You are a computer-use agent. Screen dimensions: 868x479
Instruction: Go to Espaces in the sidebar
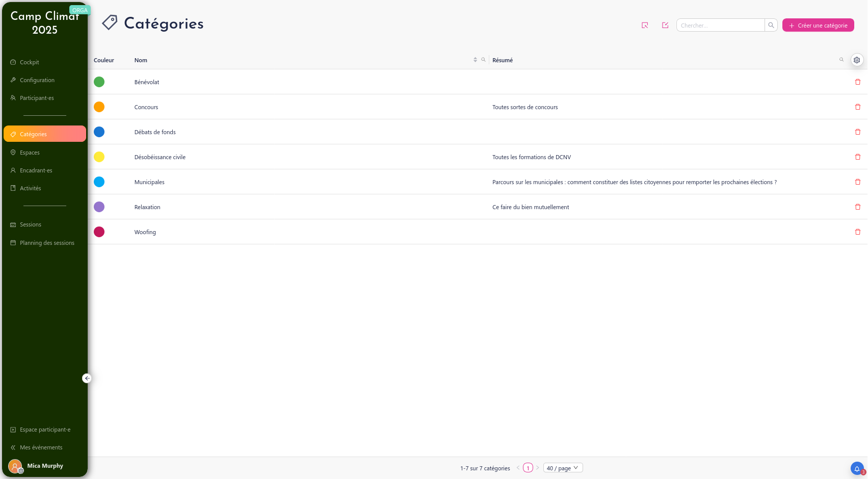pos(30,153)
